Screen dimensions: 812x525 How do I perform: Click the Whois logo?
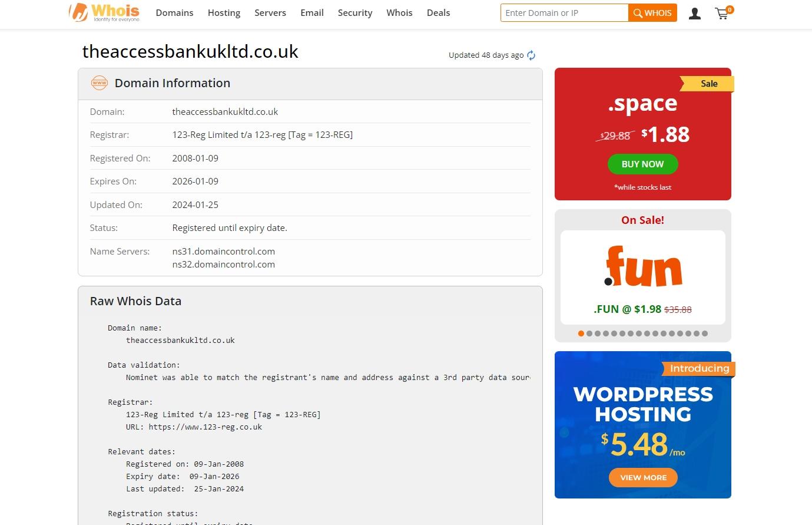tap(104, 12)
